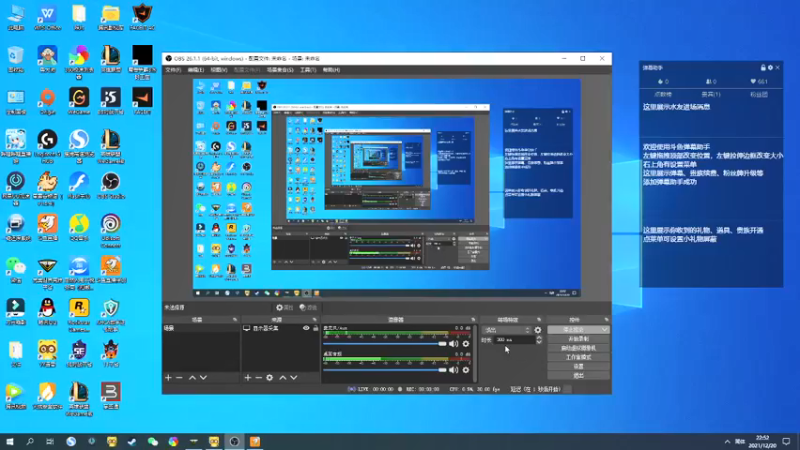Add a new source in Sources panel

247,378
